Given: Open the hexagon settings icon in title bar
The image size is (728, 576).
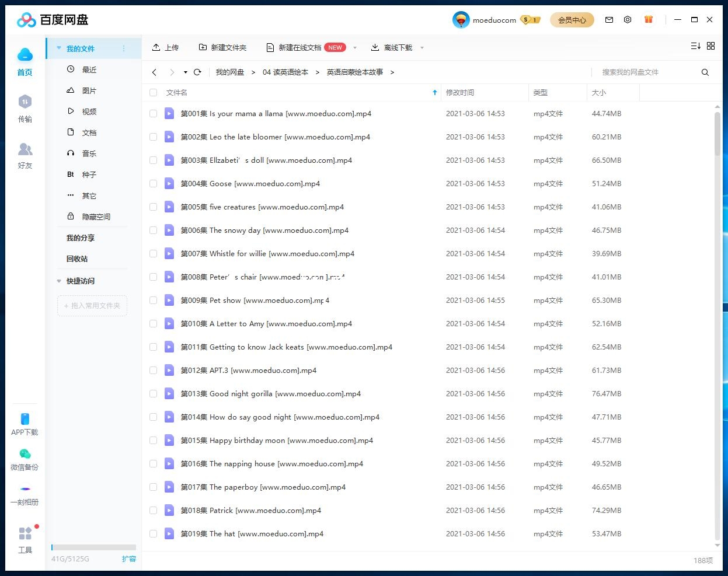Looking at the screenshot, I should (628, 20).
